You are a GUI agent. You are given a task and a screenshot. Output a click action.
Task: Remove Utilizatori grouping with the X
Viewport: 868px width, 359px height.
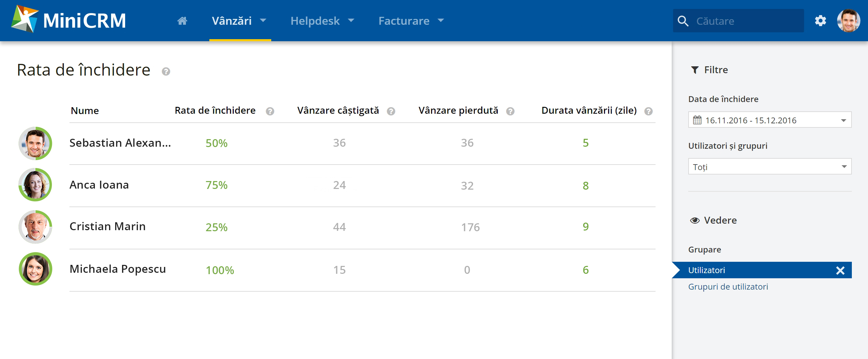click(x=840, y=271)
